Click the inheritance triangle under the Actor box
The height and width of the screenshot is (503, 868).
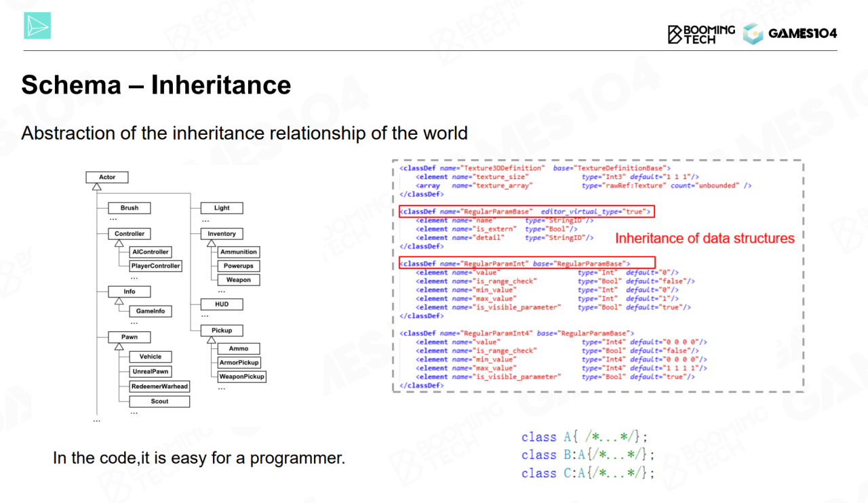click(x=97, y=186)
